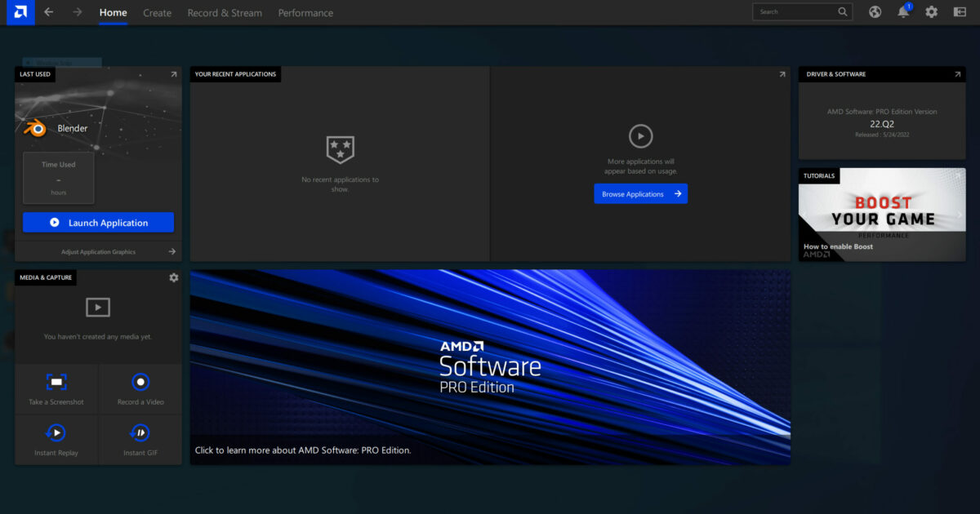This screenshot has height=514, width=980.
Task: Switch to the Performance tab
Action: click(305, 12)
